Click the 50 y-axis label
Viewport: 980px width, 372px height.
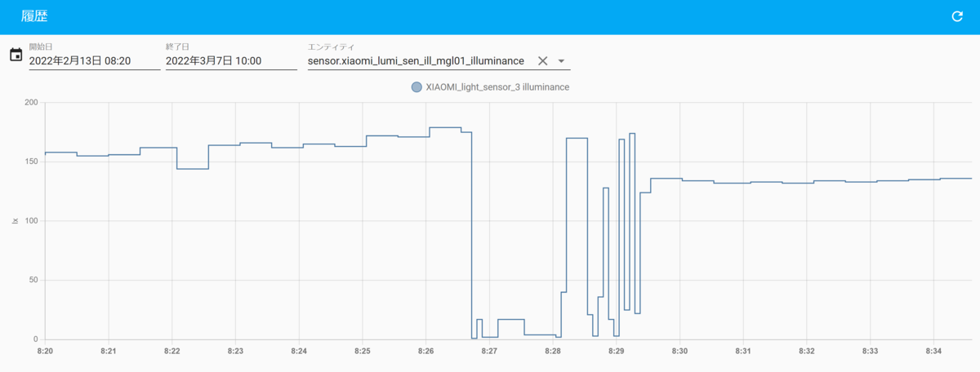pyautogui.click(x=33, y=280)
